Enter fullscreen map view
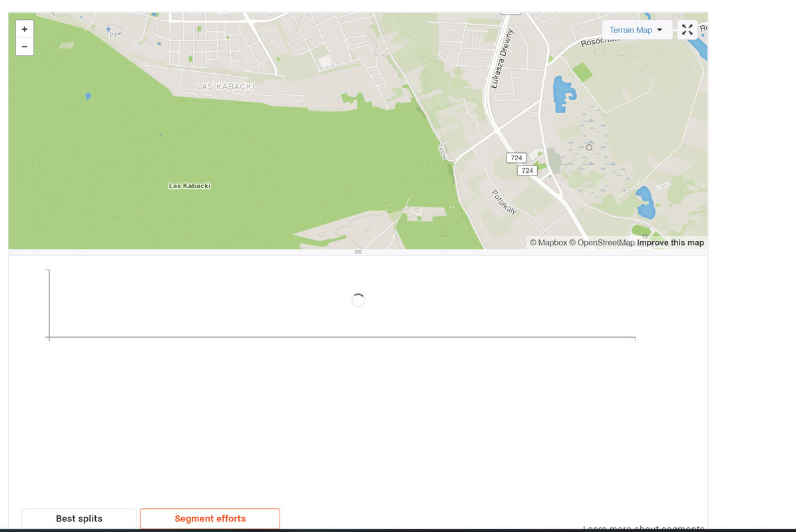The width and height of the screenshot is (796, 532). 688,30
